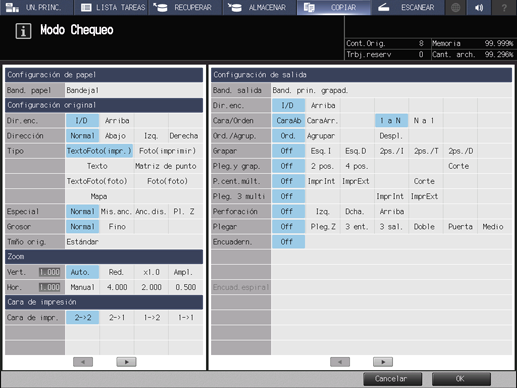Select ImprInt in P.cent.múlt. row

323,181
